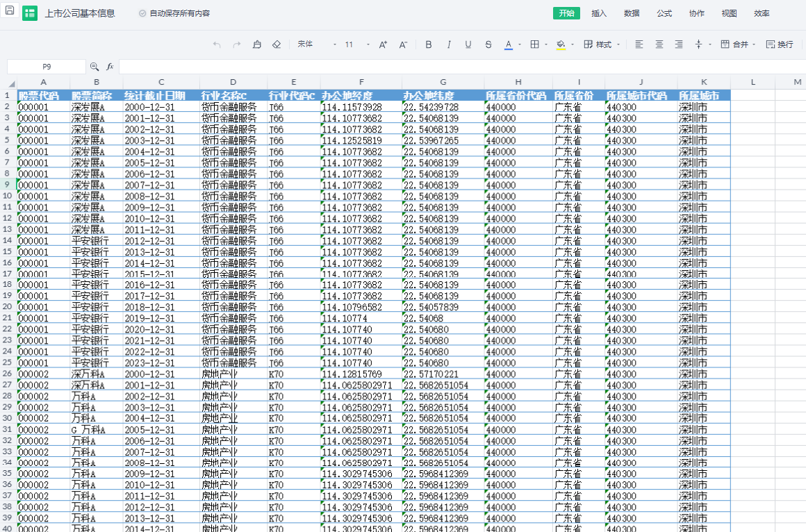Click the format painter icon
The width and height of the screenshot is (806, 532).
tap(256, 44)
